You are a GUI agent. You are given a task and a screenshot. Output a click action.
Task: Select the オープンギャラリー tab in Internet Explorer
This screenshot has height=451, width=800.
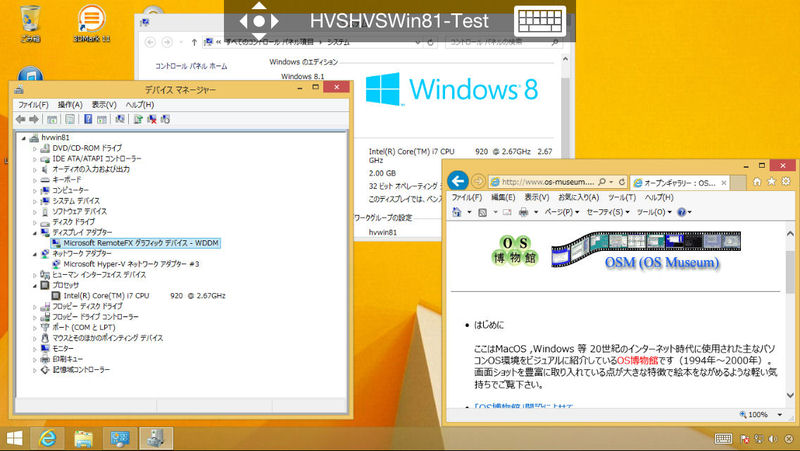point(680,182)
